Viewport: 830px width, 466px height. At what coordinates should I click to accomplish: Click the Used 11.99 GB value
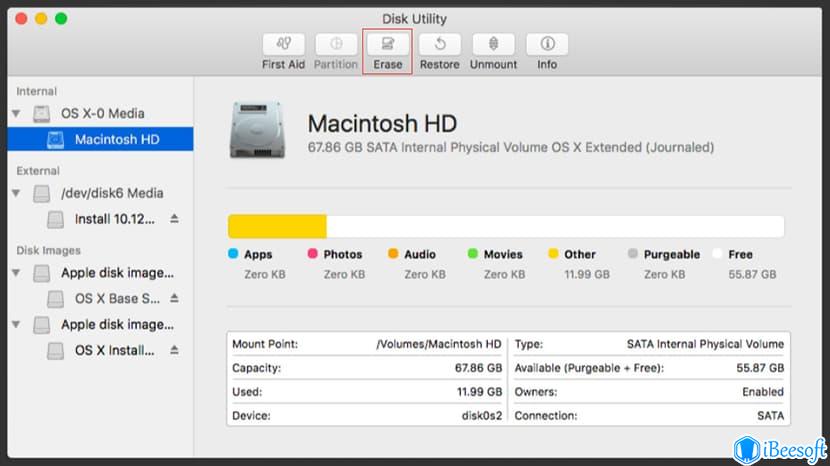[x=480, y=392]
